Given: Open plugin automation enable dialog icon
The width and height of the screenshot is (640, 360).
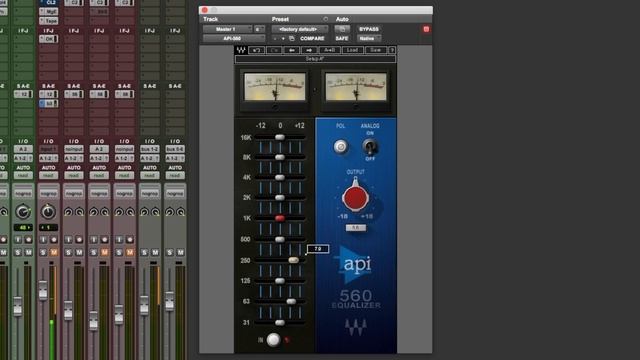Looking at the screenshot, I should (x=342, y=29).
